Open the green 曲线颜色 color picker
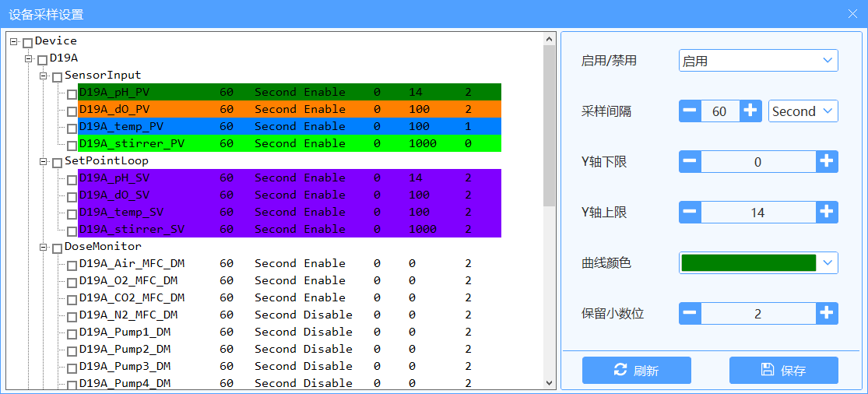This screenshot has height=394, width=868. (x=758, y=263)
